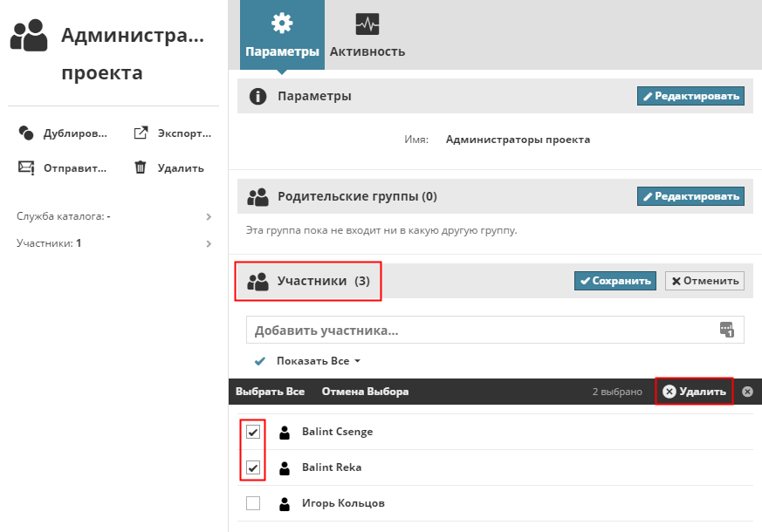The height and width of the screenshot is (532, 762).
Task: Save members with the Сохранить button
Action: [614, 281]
